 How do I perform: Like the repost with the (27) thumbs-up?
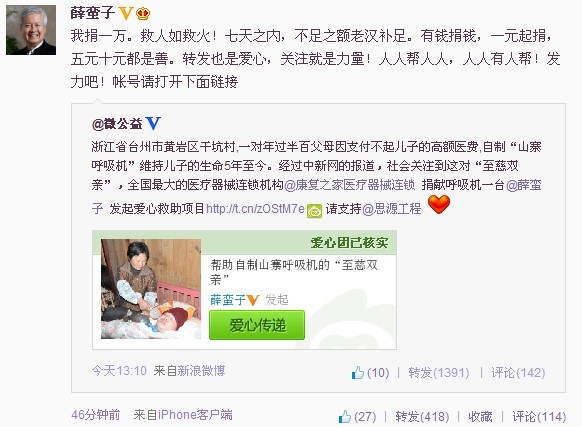click(357, 417)
